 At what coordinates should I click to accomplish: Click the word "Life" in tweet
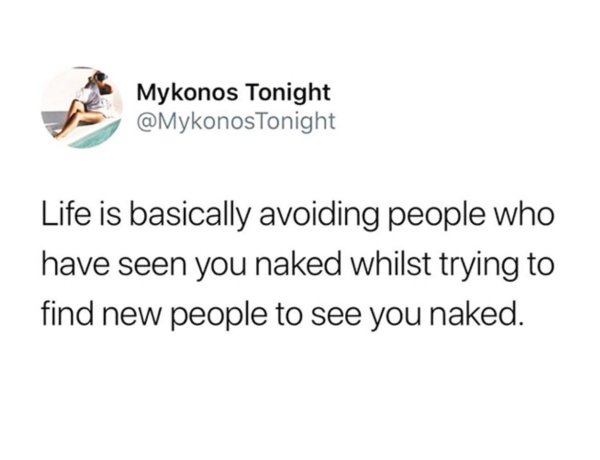pos(62,214)
